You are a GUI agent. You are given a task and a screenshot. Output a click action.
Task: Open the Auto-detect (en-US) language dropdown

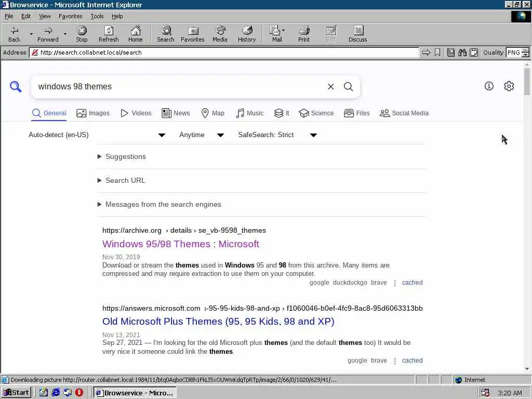point(97,135)
